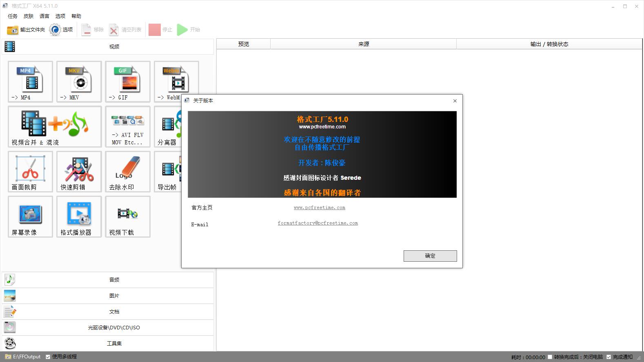Screen dimensions: 644x362
Task: Toggle the 完成通知 checkbox
Action: click(x=608, y=357)
